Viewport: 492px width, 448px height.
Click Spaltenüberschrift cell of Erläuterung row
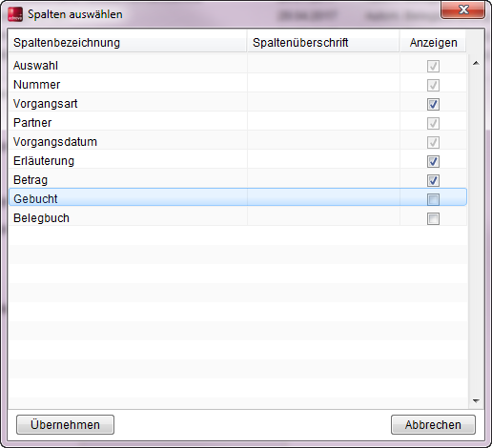323,161
